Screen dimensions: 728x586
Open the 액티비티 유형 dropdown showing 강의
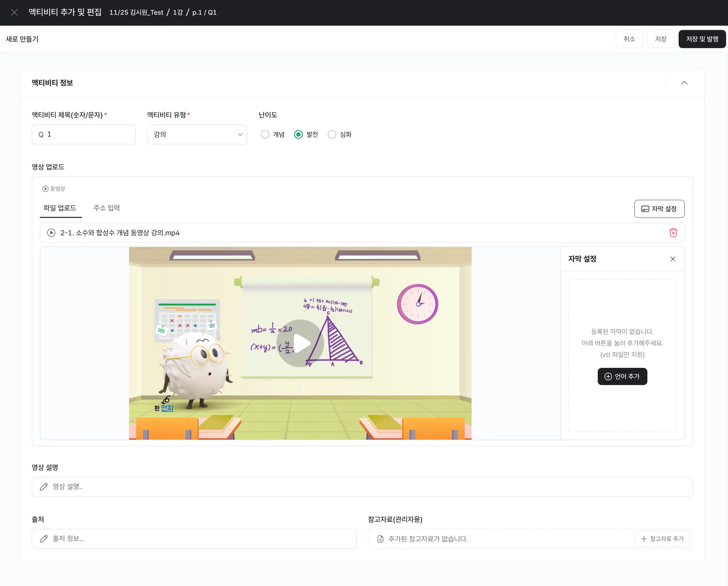[x=197, y=134]
